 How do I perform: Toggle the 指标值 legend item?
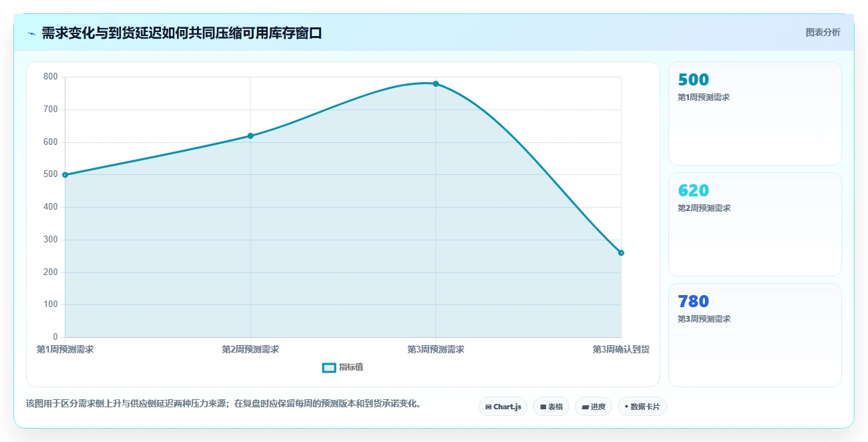(343, 367)
